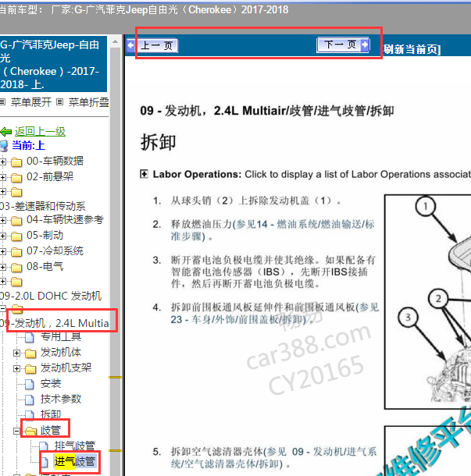Viewport: 471px width, 476px height.
Task: Click folder icon of 03-差速器和传动系
Action: pos(16,192)
